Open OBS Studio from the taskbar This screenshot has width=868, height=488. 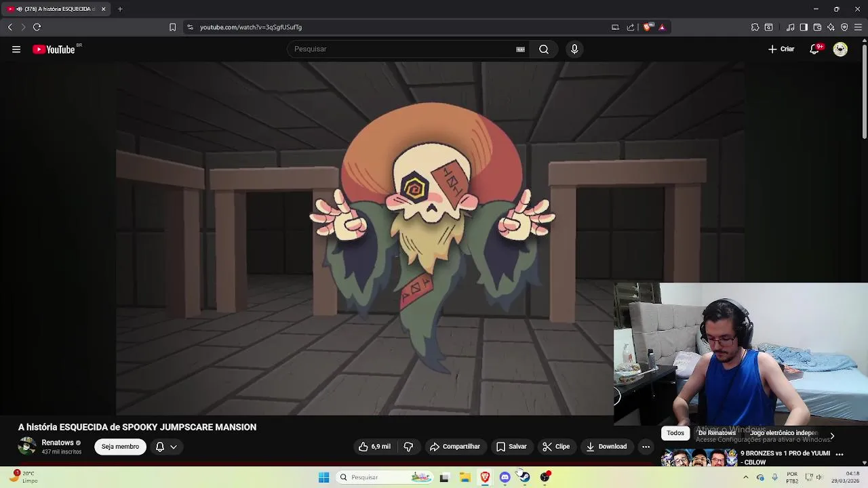(545, 477)
